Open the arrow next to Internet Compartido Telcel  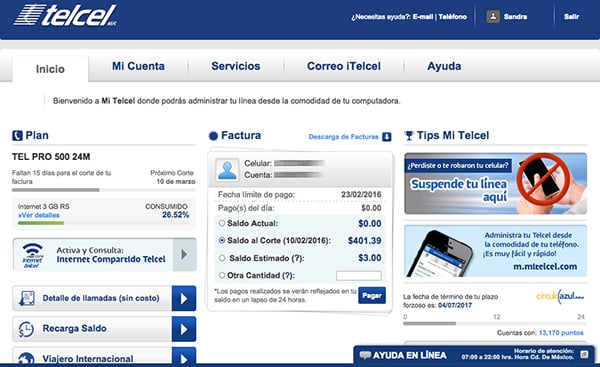(184, 254)
